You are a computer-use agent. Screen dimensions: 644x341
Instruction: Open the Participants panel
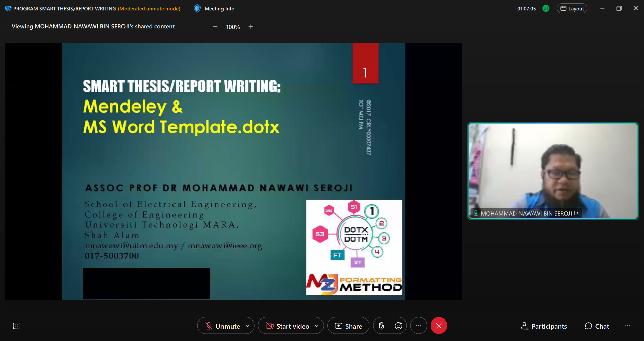[544, 326]
